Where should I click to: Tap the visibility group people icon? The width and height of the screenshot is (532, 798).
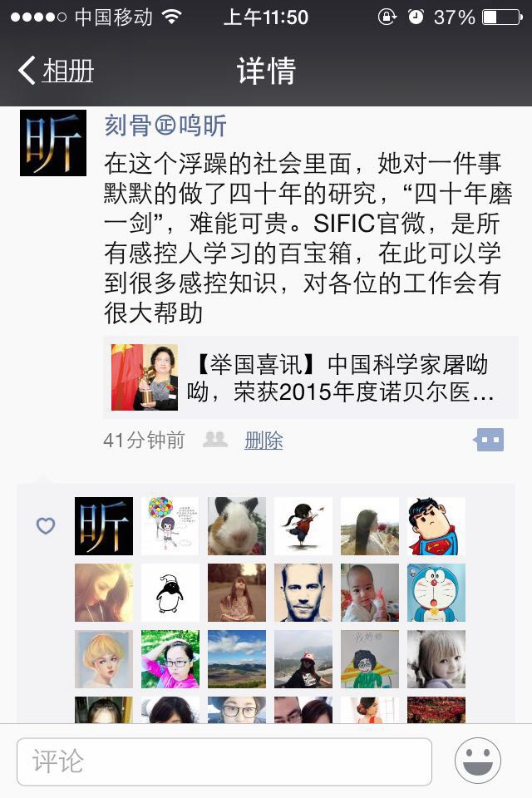pos(214,439)
